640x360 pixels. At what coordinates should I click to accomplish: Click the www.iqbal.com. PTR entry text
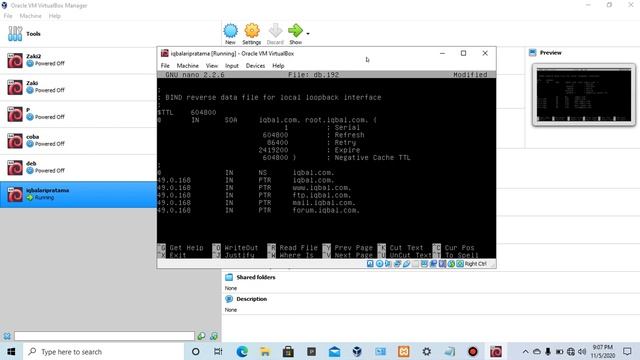click(322, 188)
